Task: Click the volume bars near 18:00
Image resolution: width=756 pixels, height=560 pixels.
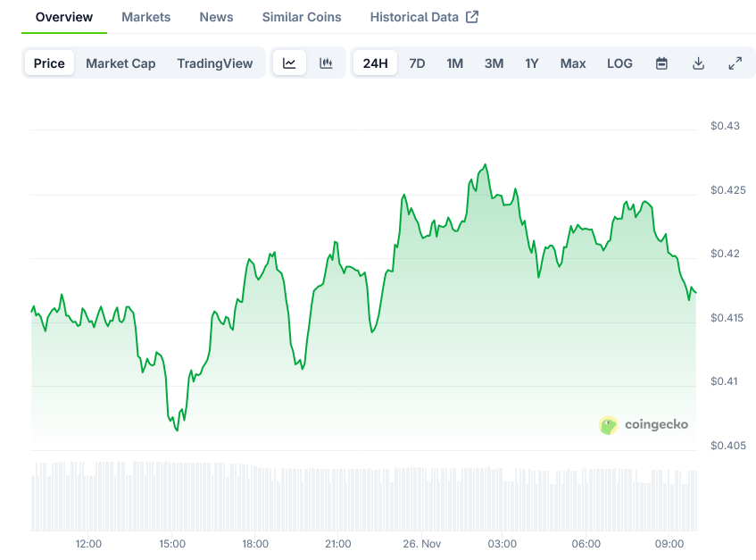Action: pyautogui.click(x=255, y=500)
